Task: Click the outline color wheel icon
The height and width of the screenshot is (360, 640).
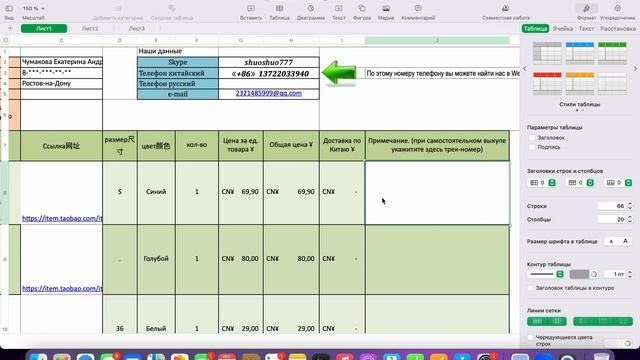Action: point(594,274)
